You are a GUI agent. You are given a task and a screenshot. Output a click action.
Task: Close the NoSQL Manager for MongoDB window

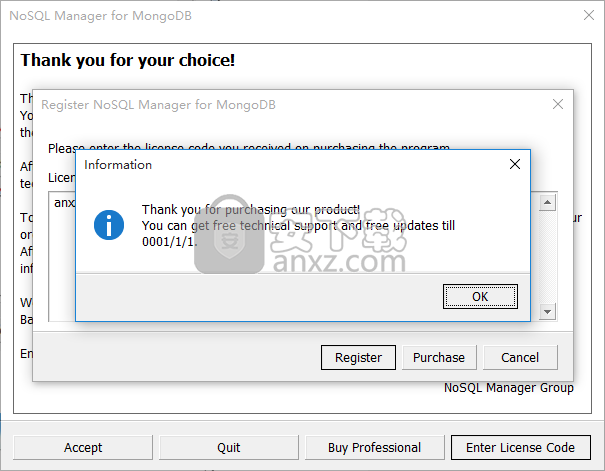pyautogui.click(x=589, y=15)
